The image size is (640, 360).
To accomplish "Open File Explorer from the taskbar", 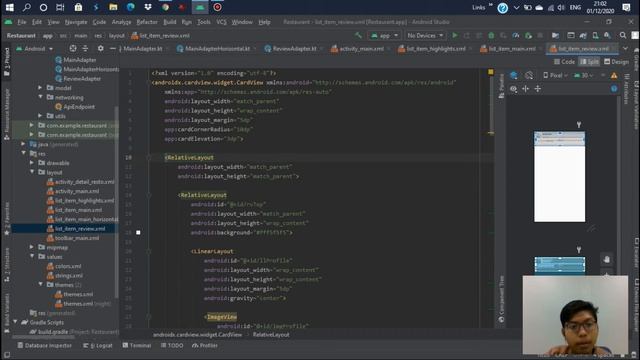I will click(x=113, y=7).
